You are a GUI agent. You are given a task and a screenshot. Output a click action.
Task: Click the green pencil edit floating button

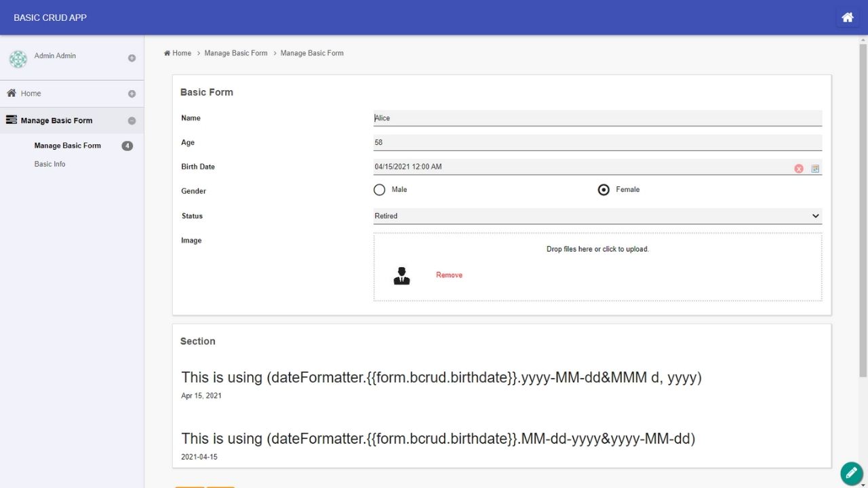[x=850, y=473]
